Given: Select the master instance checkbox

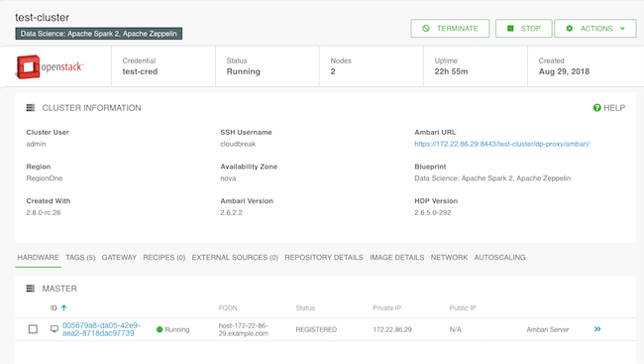Looking at the screenshot, I should pyautogui.click(x=33, y=329).
